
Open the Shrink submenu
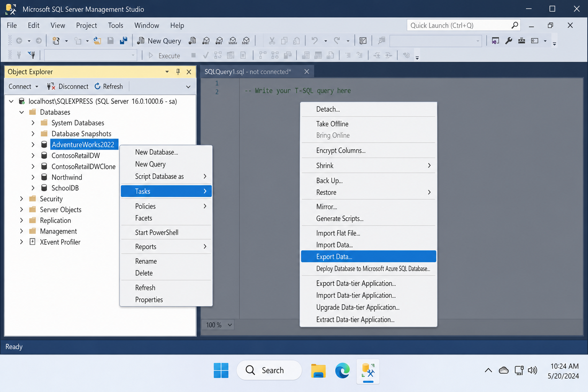tap(368, 166)
